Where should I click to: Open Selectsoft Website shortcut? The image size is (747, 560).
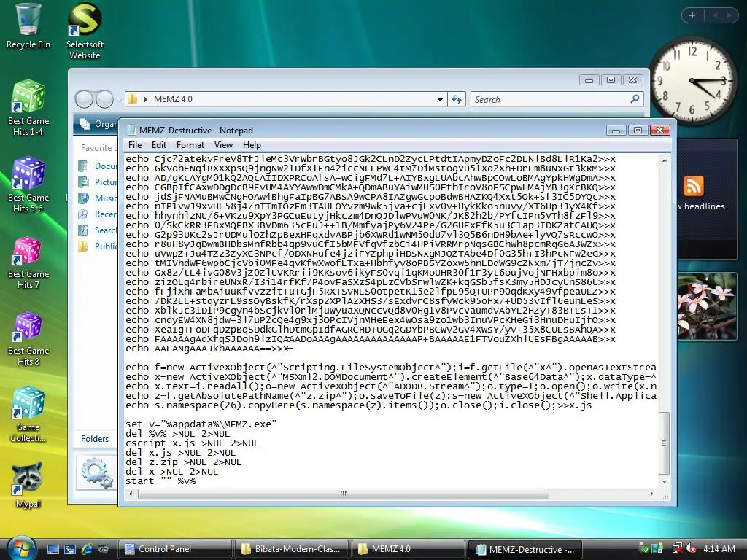(x=85, y=31)
